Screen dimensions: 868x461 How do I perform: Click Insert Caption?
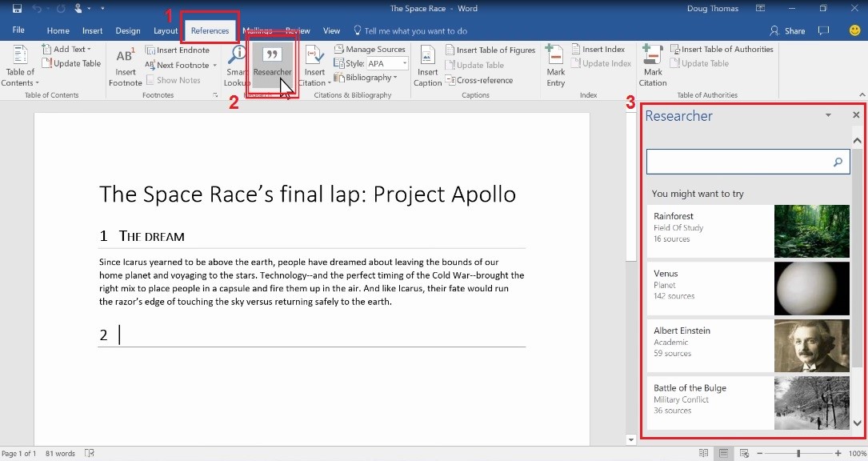pyautogui.click(x=427, y=66)
